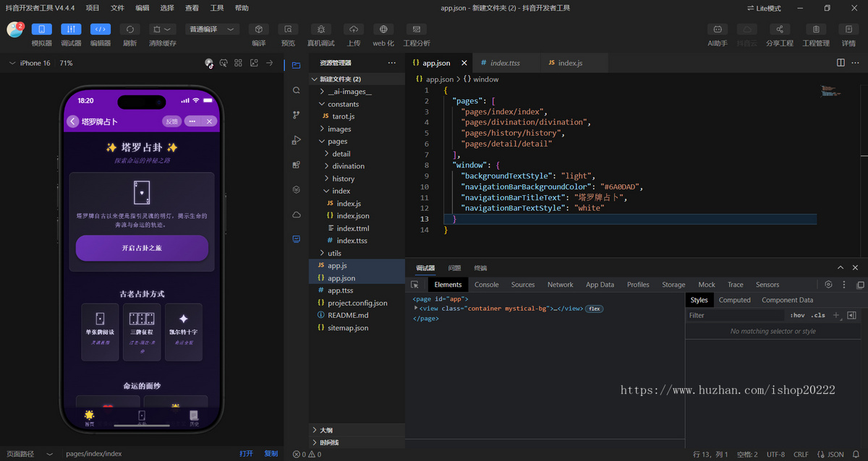This screenshot has height=461, width=868.
Task: Click the user avatar with notification badge
Action: pos(14,30)
